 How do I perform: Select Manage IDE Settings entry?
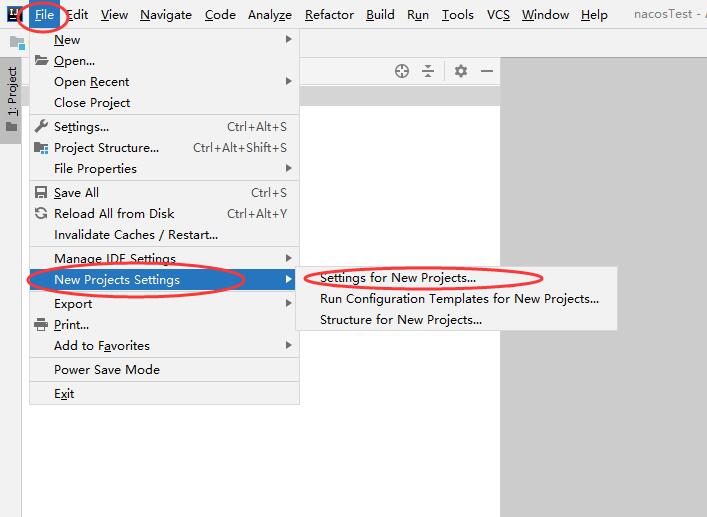[x=164, y=258]
